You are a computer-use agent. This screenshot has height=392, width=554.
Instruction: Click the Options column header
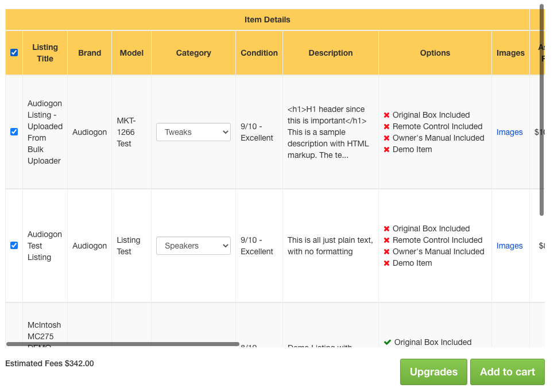coord(435,53)
